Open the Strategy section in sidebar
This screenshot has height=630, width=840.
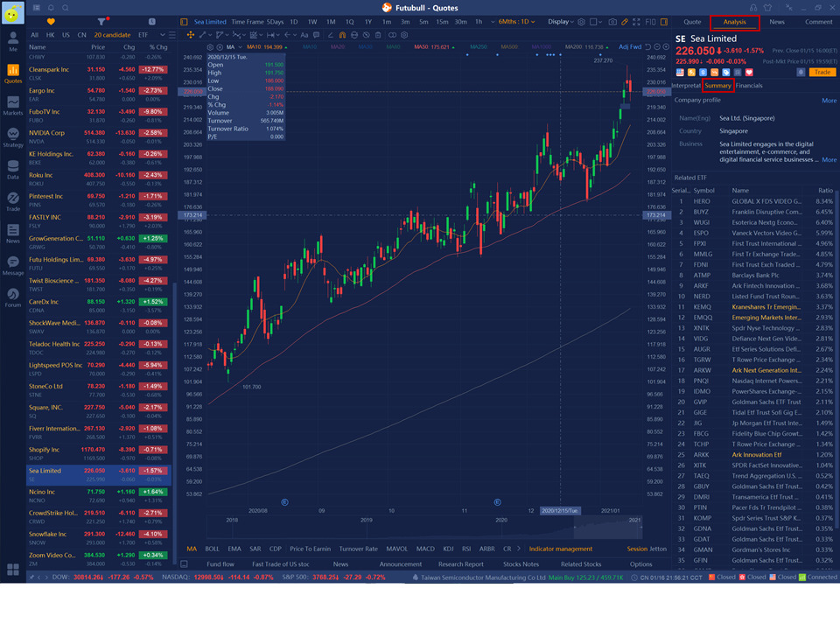coord(13,137)
